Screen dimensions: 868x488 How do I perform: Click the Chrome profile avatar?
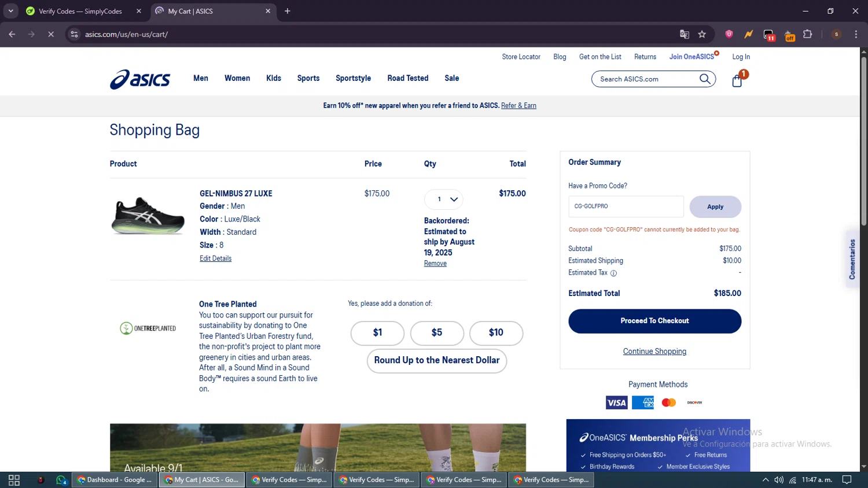tap(836, 34)
